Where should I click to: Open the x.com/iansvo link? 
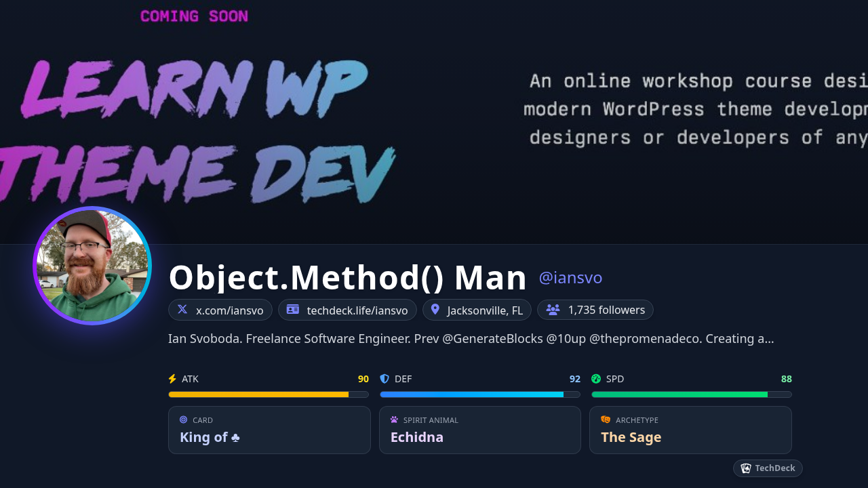(229, 310)
